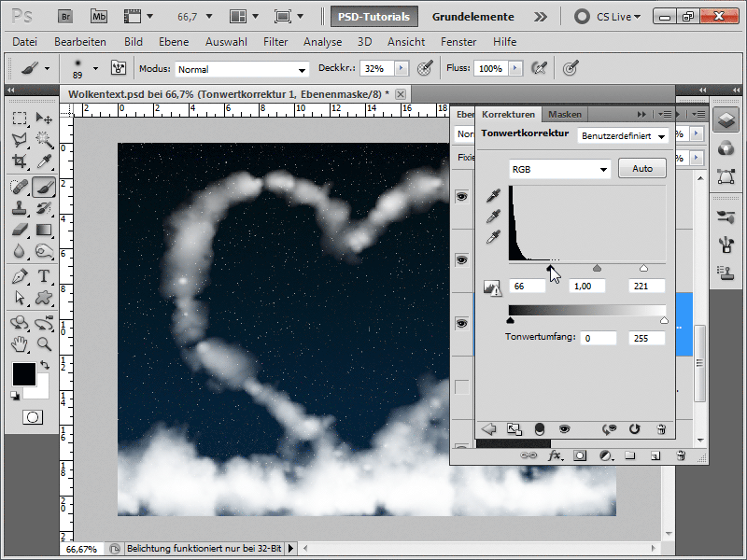Open the Filter menu
This screenshot has height=560, width=747.
275,42
